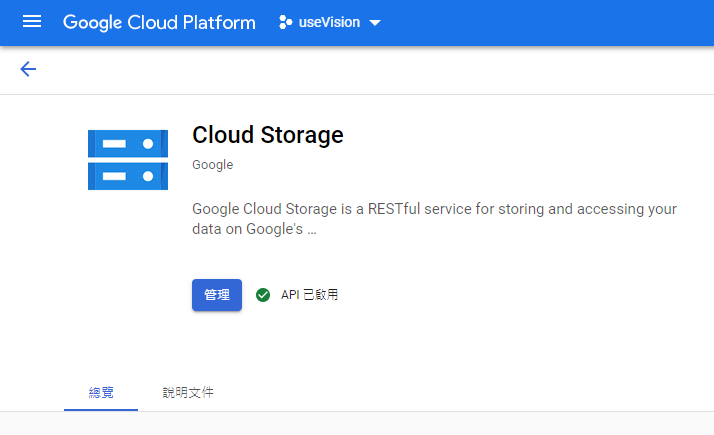Go back using the left arrow
714x435 pixels.
point(28,69)
